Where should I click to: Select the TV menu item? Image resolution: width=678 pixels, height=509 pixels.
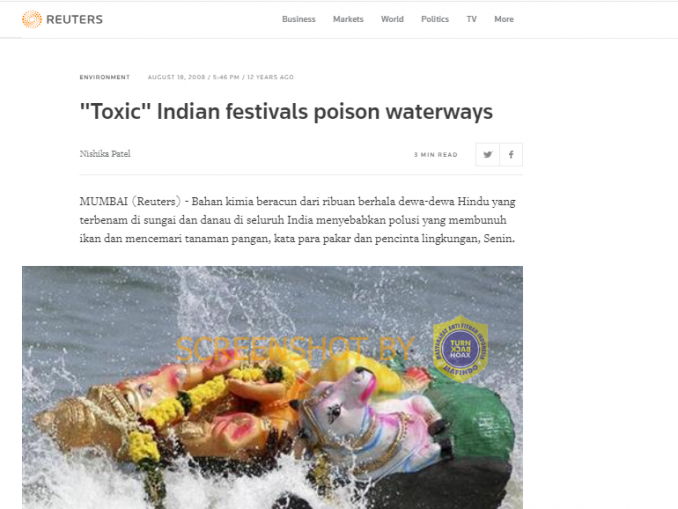[x=471, y=19]
